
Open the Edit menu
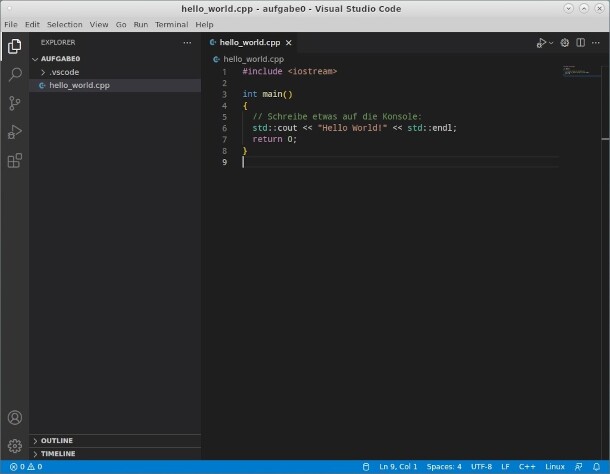coord(32,25)
